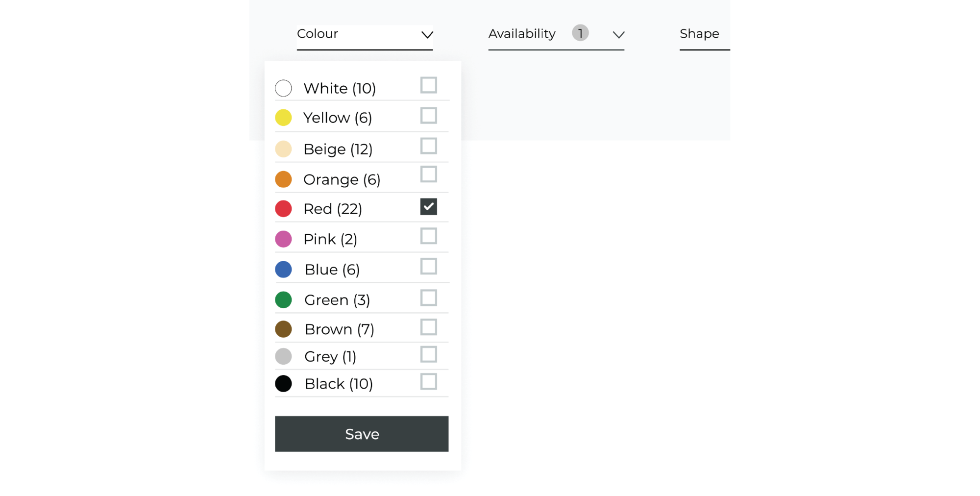Enable the Grey (1) checkbox
980x496 pixels.
pos(429,354)
